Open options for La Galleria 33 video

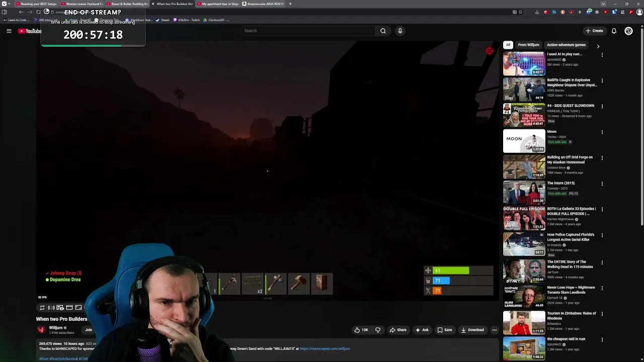[602, 210]
